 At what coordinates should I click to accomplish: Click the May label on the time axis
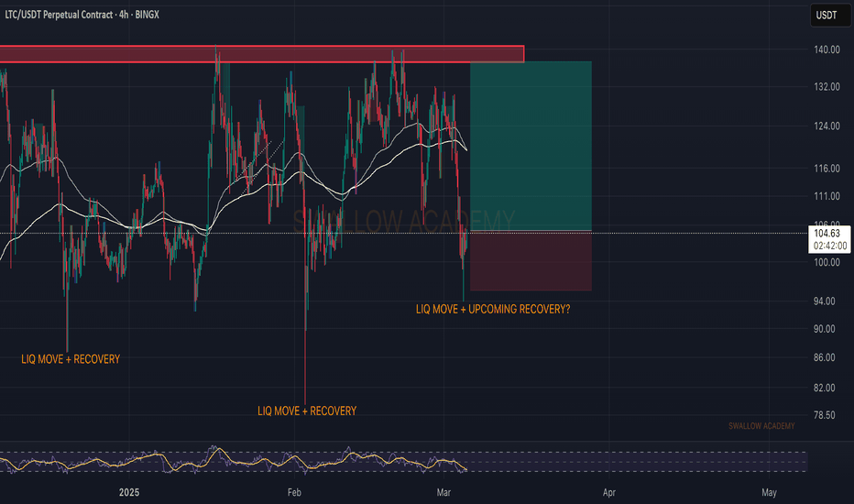pyautogui.click(x=769, y=493)
